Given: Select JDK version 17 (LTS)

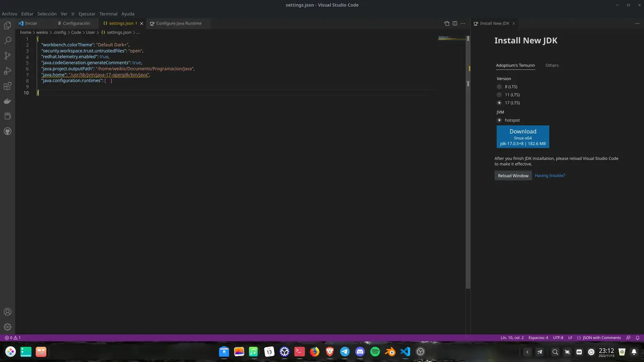Looking at the screenshot, I should (499, 103).
